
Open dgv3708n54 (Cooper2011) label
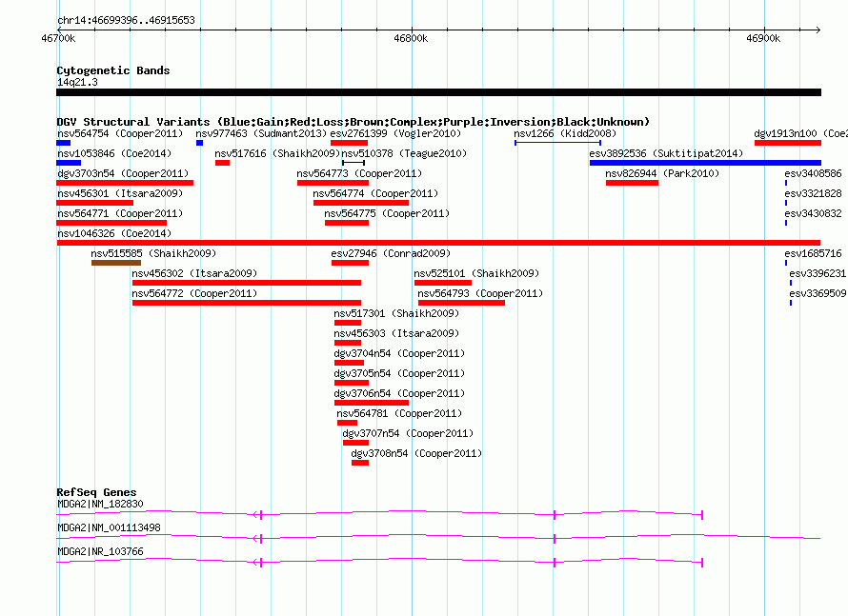(x=417, y=453)
